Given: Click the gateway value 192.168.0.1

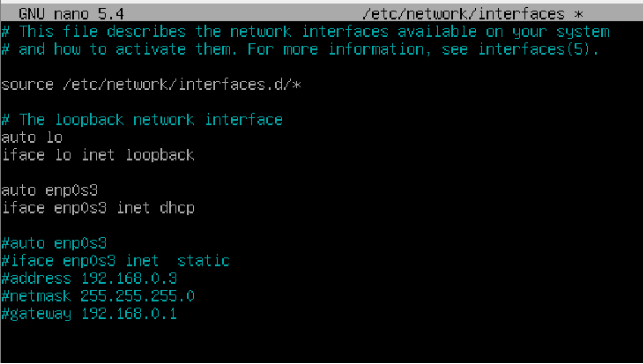Looking at the screenshot, I should (x=129, y=314).
